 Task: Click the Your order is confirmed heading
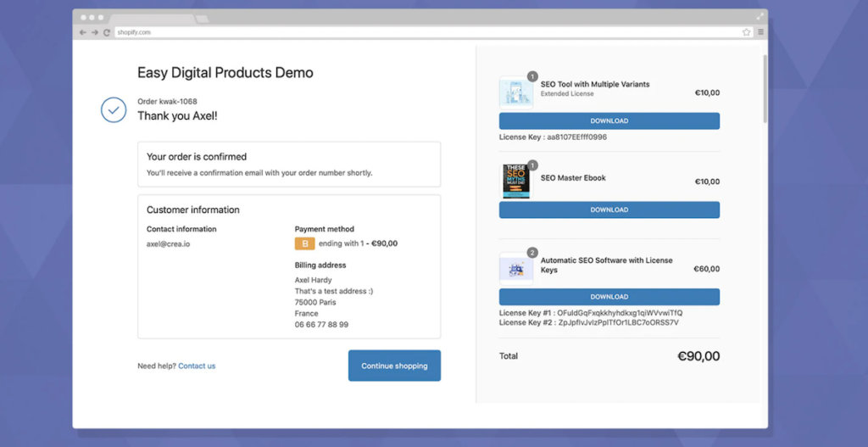[197, 157]
